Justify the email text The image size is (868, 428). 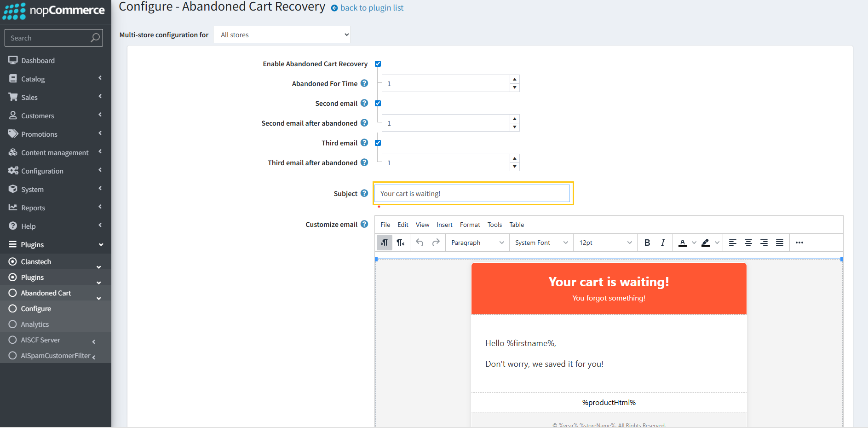[780, 243]
